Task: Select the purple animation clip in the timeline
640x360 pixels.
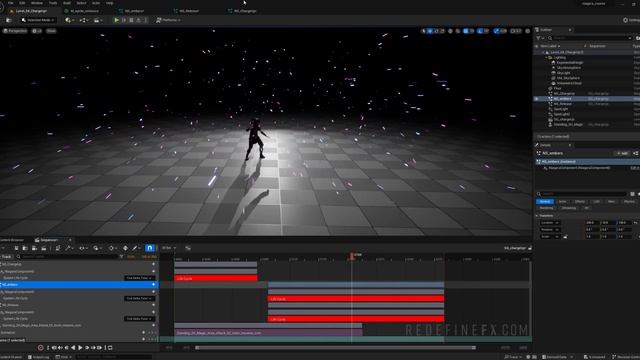Action: point(268,333)
